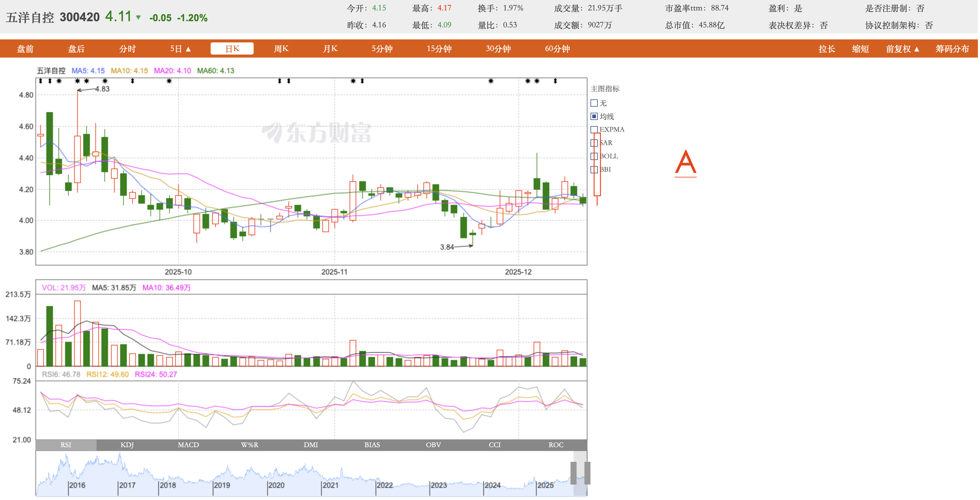This screenshot has width=980, height=500.
Task: Click the large red letter A icon
Action: coord(685,163)
